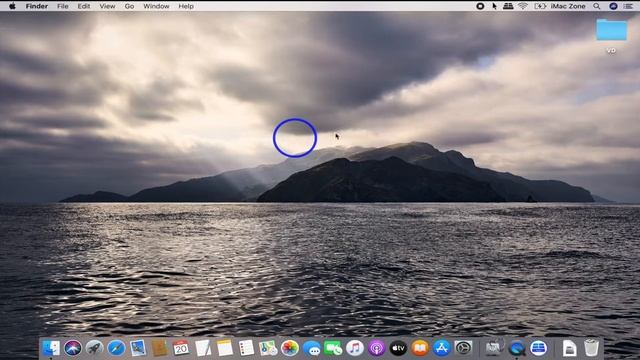This screenshot has height=360, width=640.
Task: Open Launchpad rocket icon in Dock
Action: 94,348
